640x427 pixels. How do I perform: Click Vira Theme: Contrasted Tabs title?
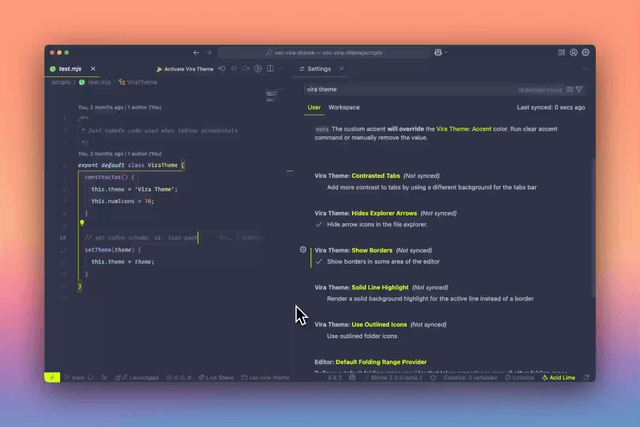click(357, 176)
